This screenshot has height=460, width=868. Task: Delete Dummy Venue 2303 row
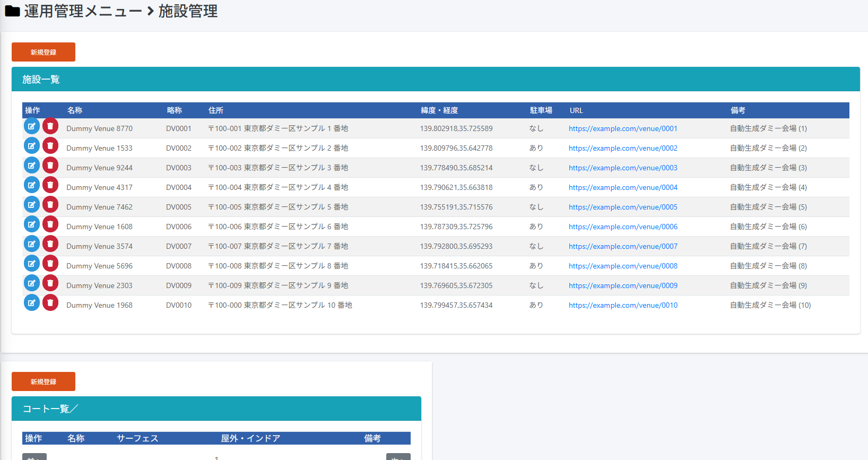coord(50,283)
